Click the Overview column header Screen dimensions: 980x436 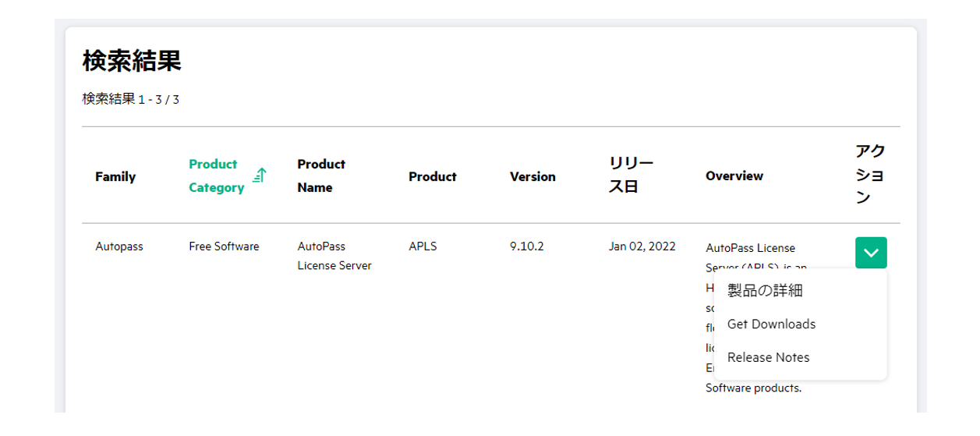point(734,176)
